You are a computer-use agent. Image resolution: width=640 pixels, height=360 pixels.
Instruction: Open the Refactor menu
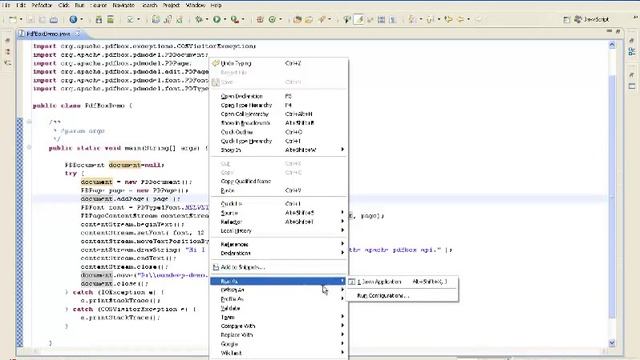42,5
